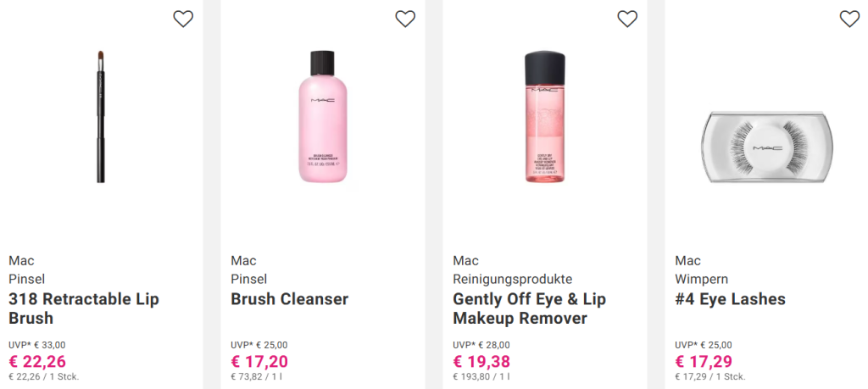
Task: Open Gently Off Eye & Lip Makeup Remover
Action: pyautogui.click(x=529, y=308)
